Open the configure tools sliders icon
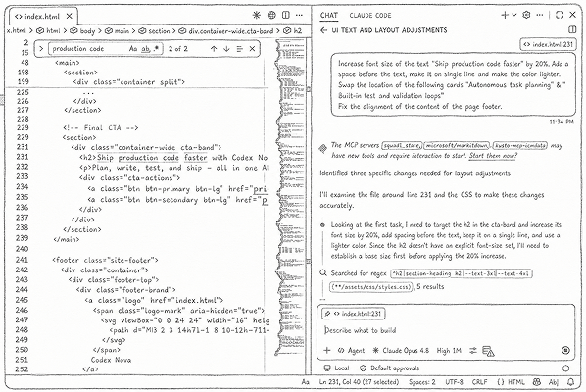 pyautogui.click(x=473, y=350)
